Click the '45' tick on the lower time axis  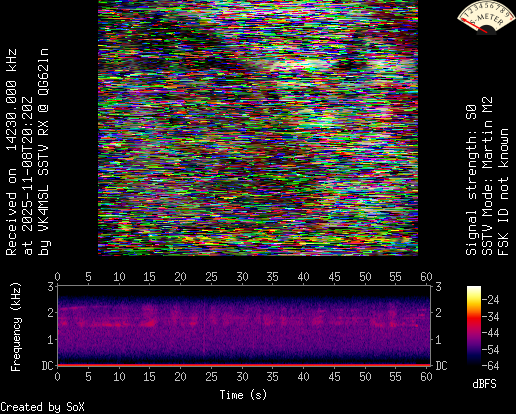point(334,377)
